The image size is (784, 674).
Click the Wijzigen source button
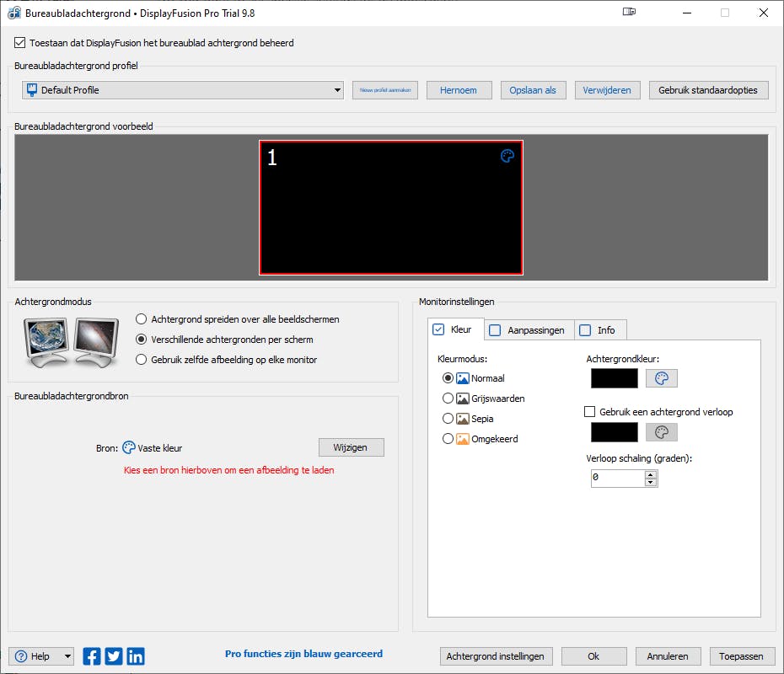pos(351,447)
